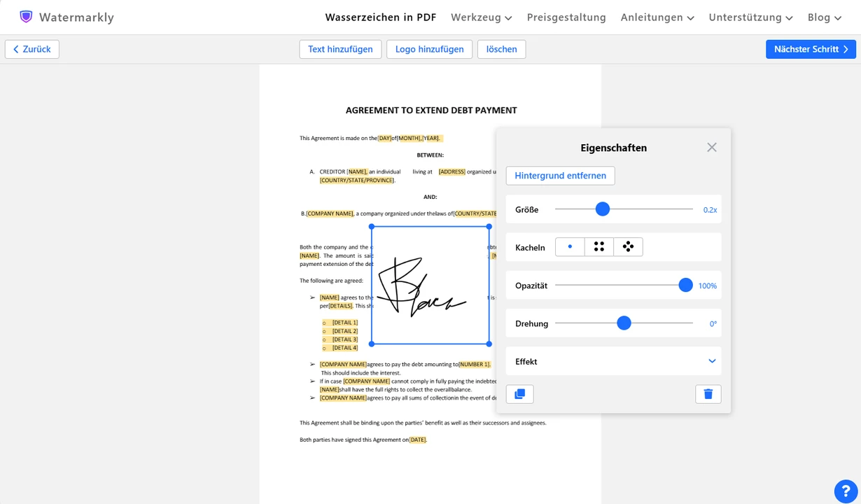Click the Eigenschaften panel heading
861x504 pixels.
[613, 148]
